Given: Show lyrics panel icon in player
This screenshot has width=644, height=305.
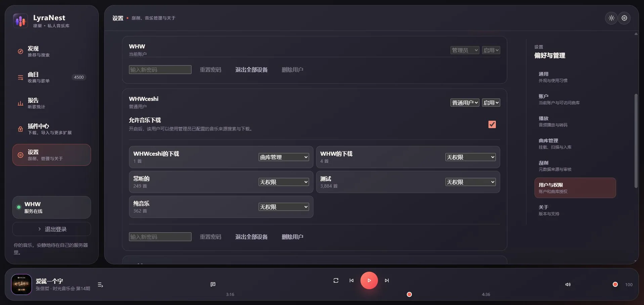Looking at the screenshot, I should tap(213, 284).
